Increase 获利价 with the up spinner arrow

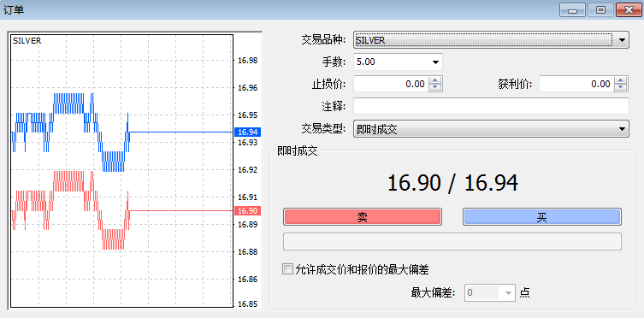tap(621, 80)
